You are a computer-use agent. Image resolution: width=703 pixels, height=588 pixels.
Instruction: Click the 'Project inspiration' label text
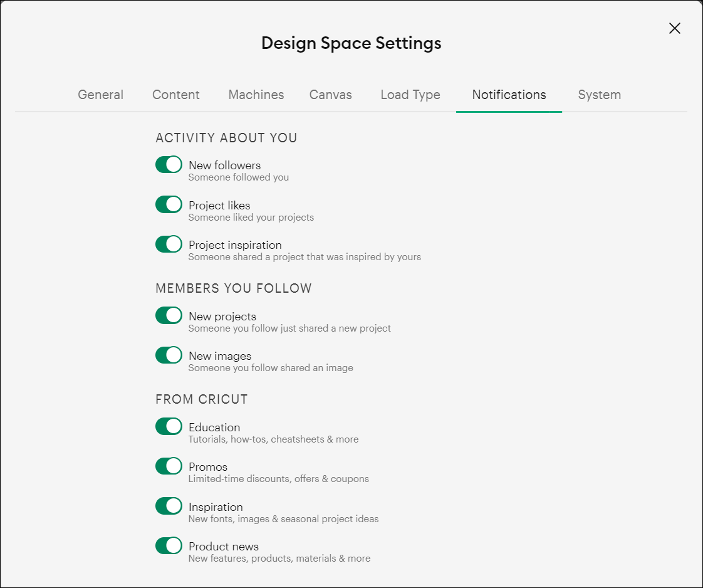pyautogui.click(x=235, y=245)
